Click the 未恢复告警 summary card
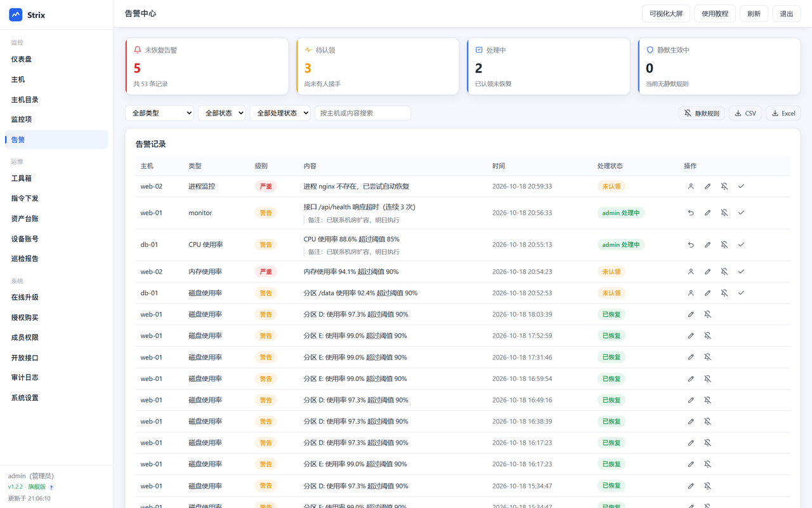The height and width of the screenshot is (508, 812). [207, 67]
